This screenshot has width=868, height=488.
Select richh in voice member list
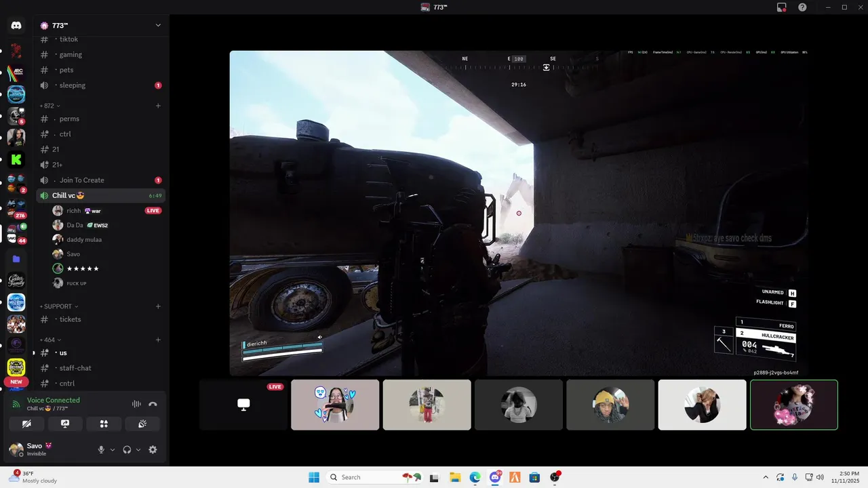[x=107, y=211]
